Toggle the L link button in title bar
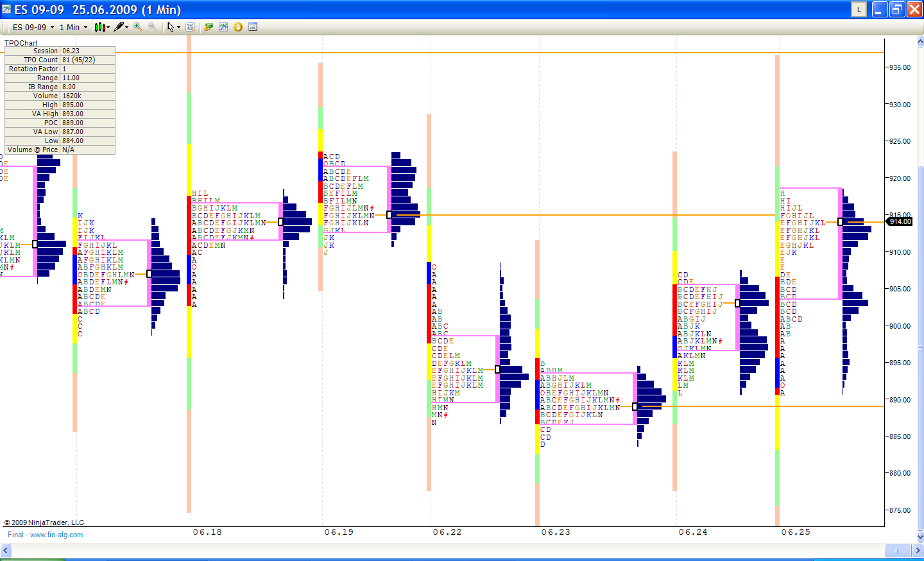The height and width of the screenshot is (561, 924). tap(859, 9)
